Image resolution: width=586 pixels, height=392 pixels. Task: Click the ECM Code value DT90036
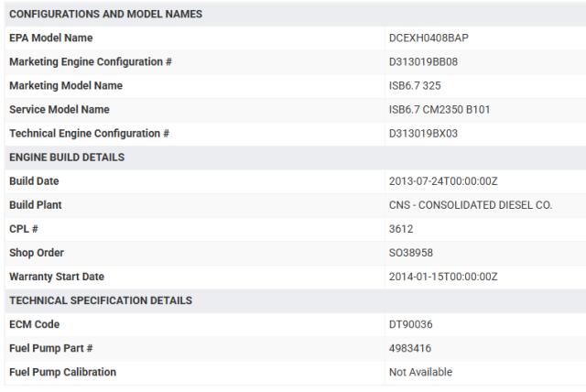click(x=411, y=324)
